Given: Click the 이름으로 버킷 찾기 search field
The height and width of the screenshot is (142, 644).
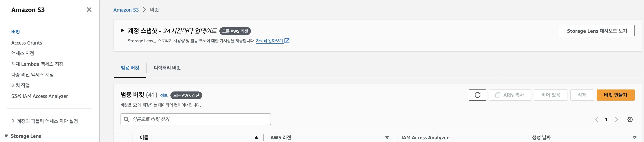Looking at the screenshot, I should tap(195, 119).
